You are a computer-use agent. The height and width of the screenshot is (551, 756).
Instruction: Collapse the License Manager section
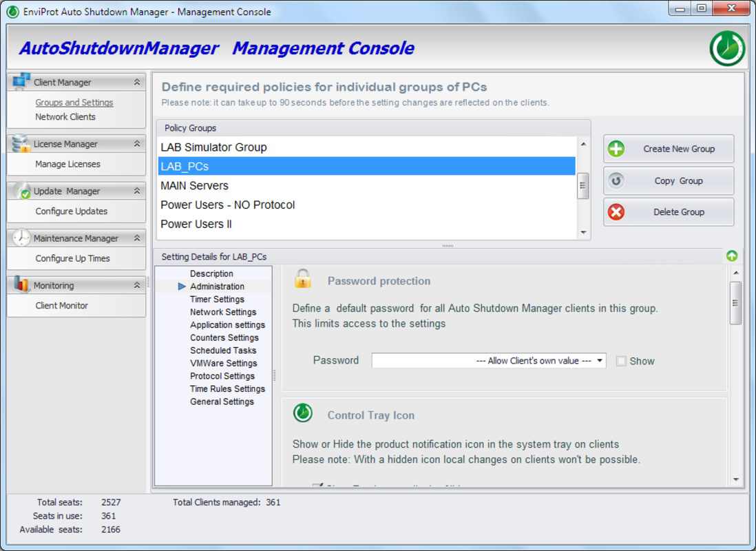click(137, 144)
